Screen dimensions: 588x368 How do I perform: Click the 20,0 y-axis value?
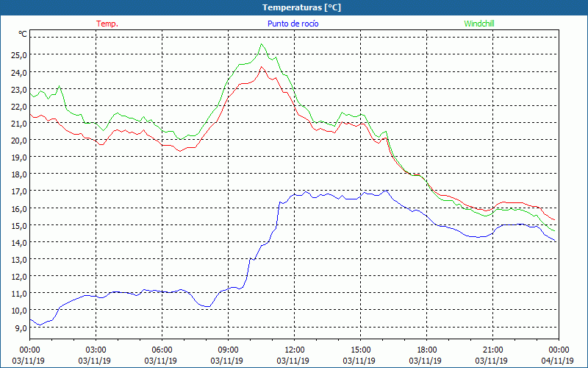click(x=19, y=141)
